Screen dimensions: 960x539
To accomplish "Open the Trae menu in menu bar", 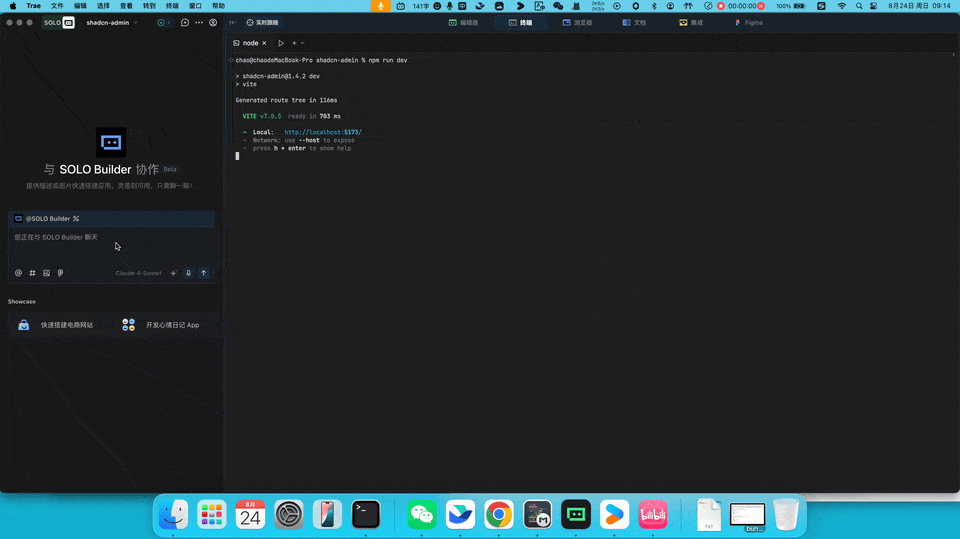I will [34, 6].
